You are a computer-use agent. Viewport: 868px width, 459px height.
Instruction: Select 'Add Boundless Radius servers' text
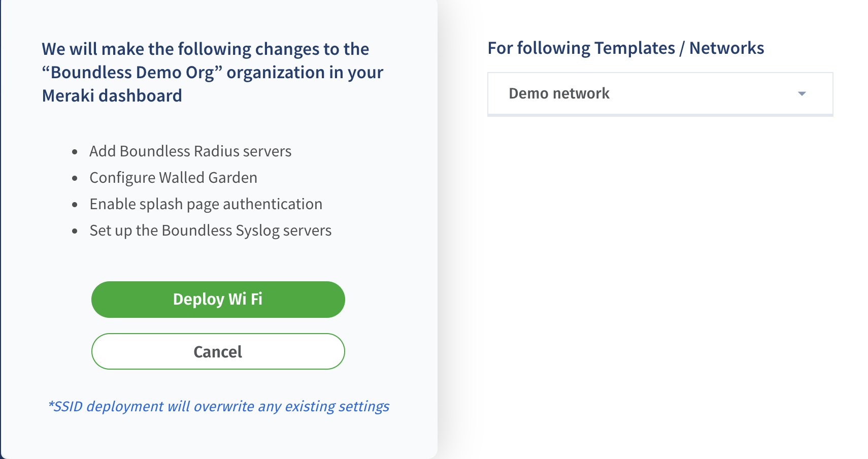[190, 151]
